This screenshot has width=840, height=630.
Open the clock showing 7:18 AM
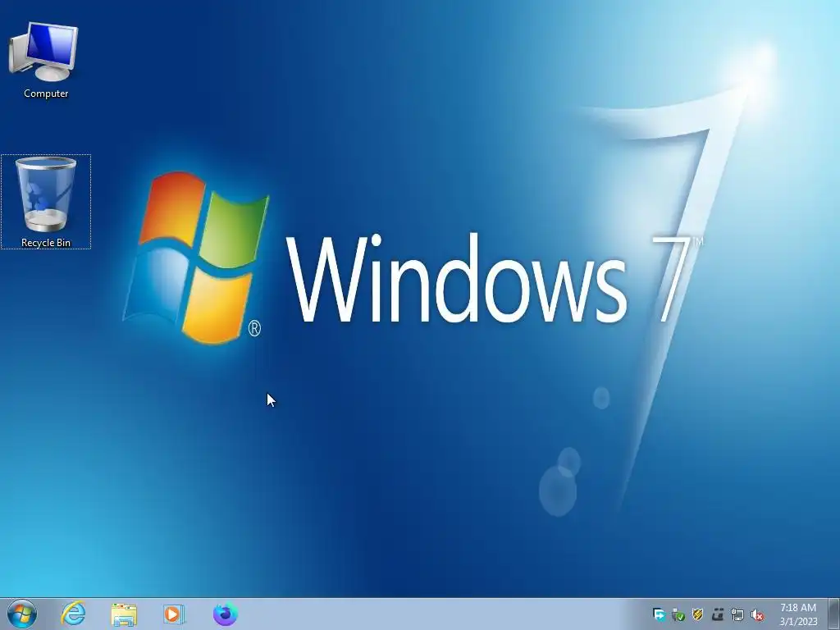(798, 614)
